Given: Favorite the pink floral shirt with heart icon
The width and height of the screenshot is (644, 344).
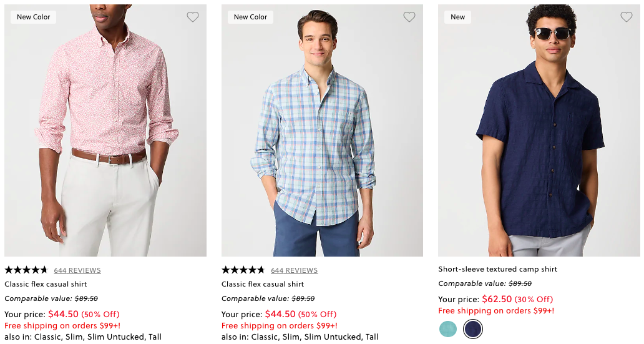Looking at the screenshot, I should point(193,17).
